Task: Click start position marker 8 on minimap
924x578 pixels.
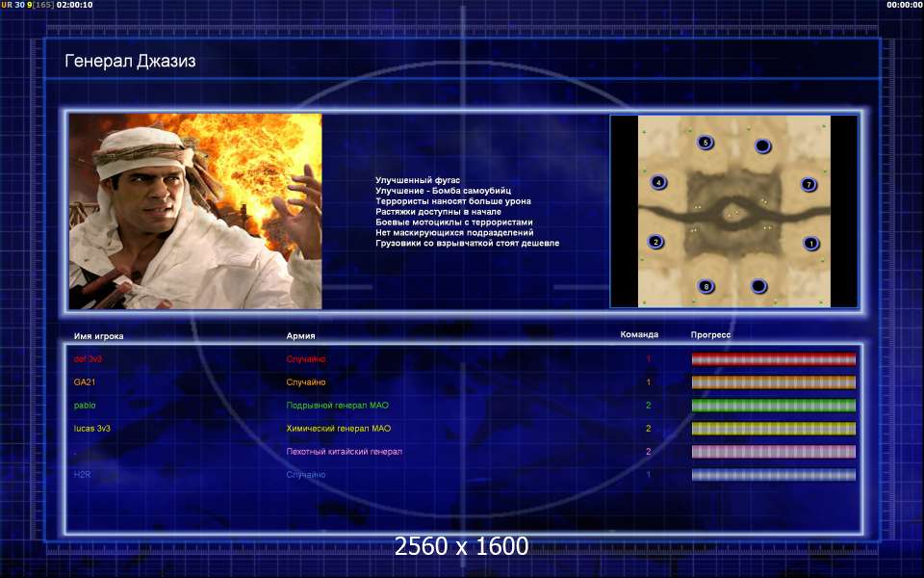Action: click(x=706, y=287)
